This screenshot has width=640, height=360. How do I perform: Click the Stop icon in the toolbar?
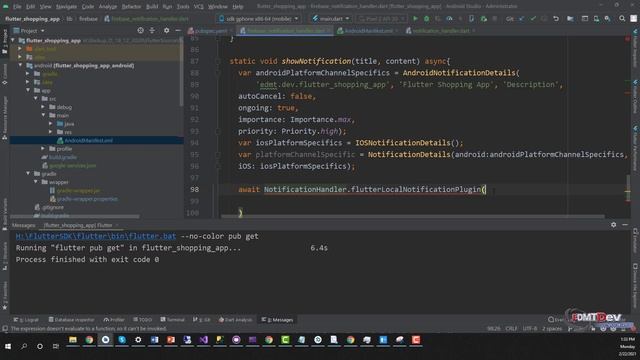click(495, 19)
